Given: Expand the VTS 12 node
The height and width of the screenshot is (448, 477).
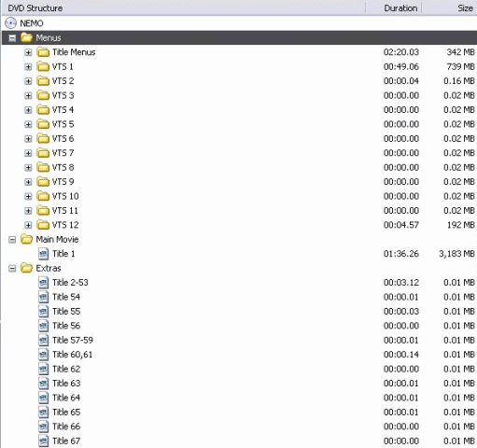Looking at the screenshot, I should [x=28, y=225].
